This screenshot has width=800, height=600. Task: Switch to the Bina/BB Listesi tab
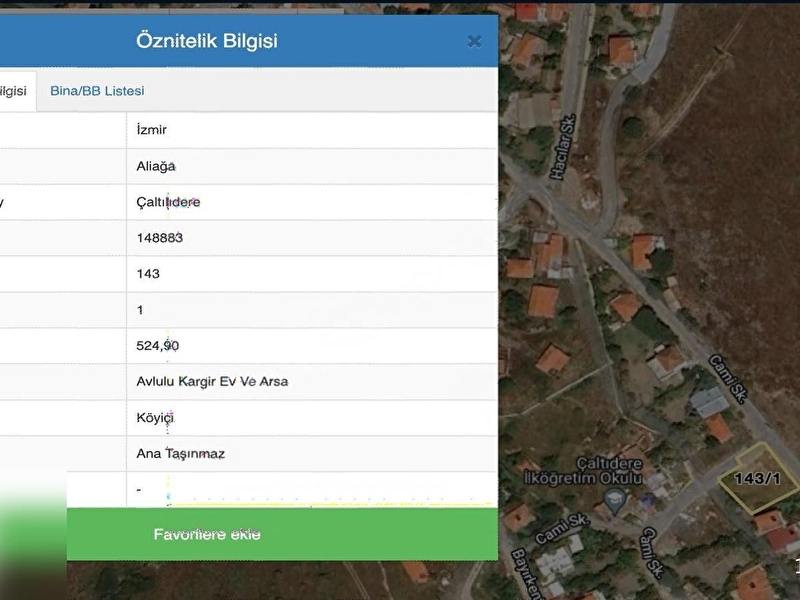pyautogui.click(x=97, y=91)
